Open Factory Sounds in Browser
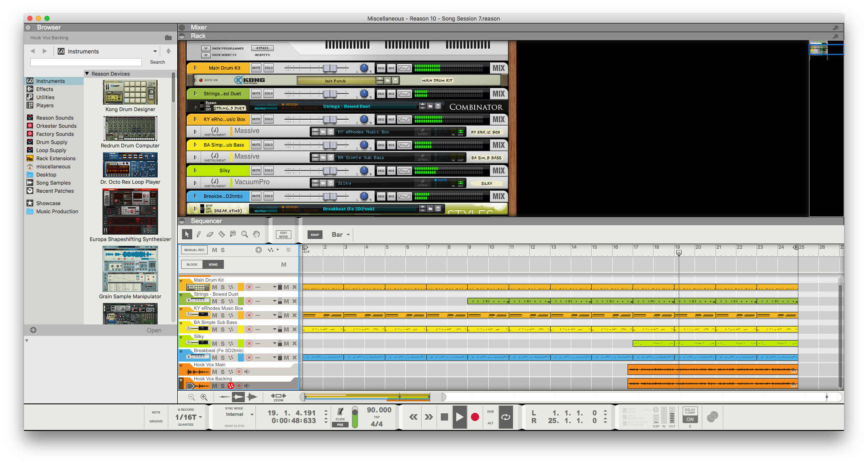This screenshot has height=465, width=868. 55,134
